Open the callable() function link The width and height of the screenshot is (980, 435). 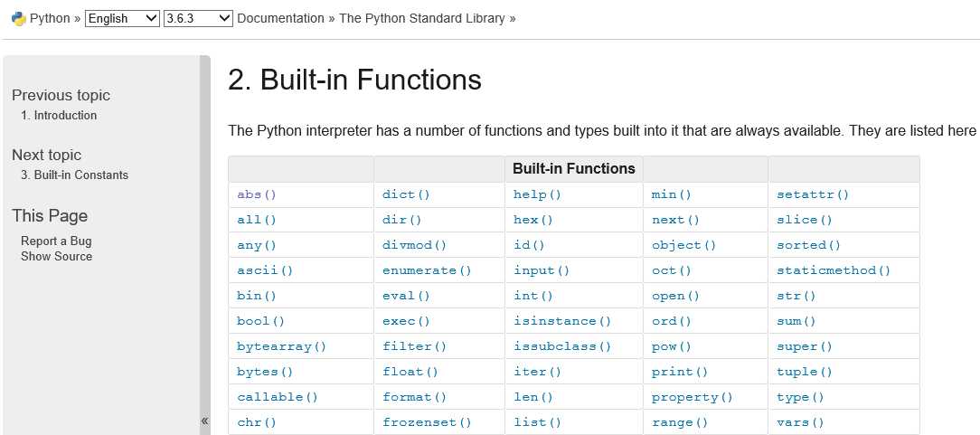point(278,397)
